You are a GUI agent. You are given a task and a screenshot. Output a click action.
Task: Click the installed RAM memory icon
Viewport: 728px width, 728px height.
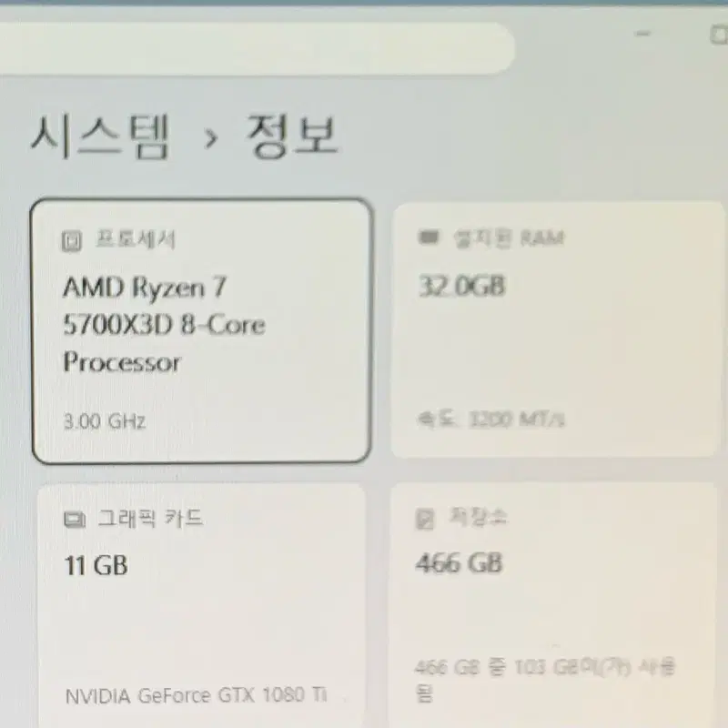point(428,238)
